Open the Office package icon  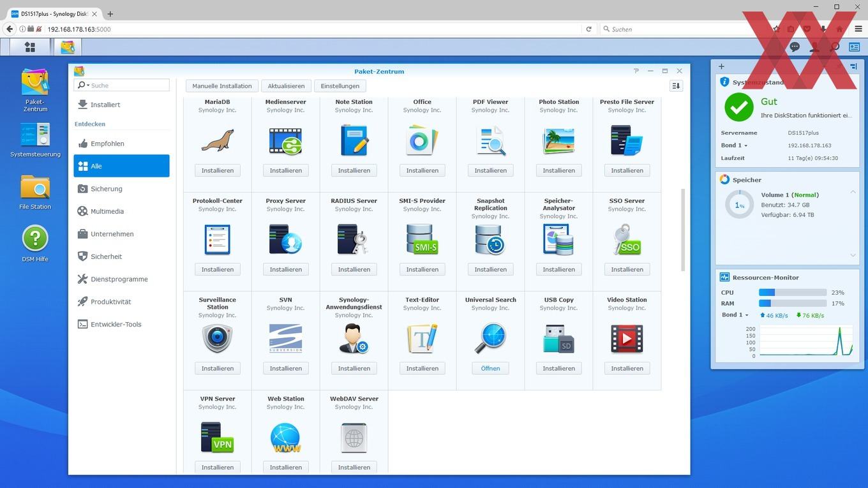422,140
